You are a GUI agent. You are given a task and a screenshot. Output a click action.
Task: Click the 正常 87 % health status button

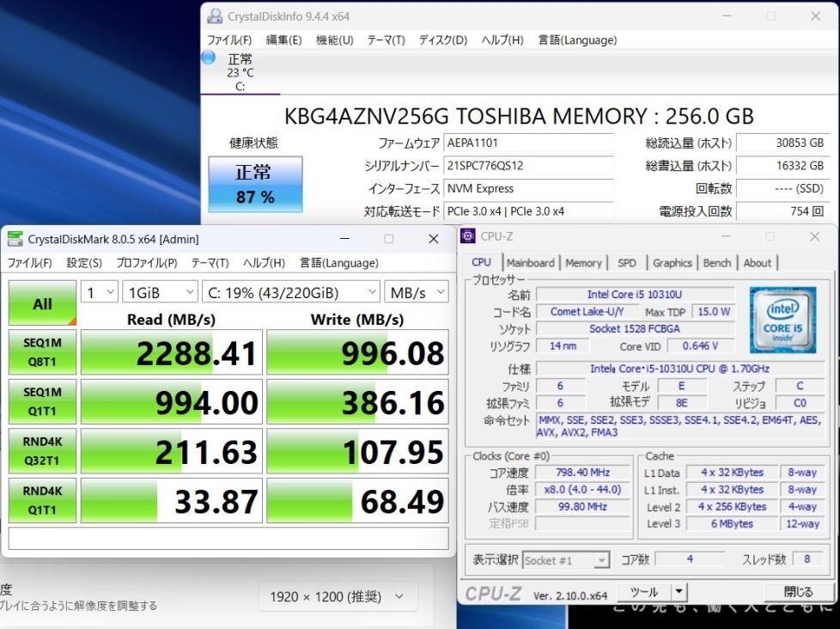point(256,184)
